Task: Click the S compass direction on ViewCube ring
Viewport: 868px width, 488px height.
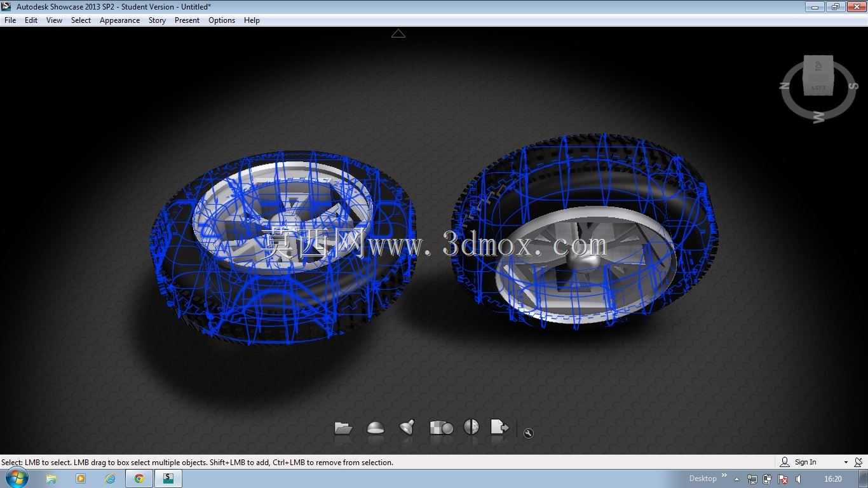Action: 852,86
